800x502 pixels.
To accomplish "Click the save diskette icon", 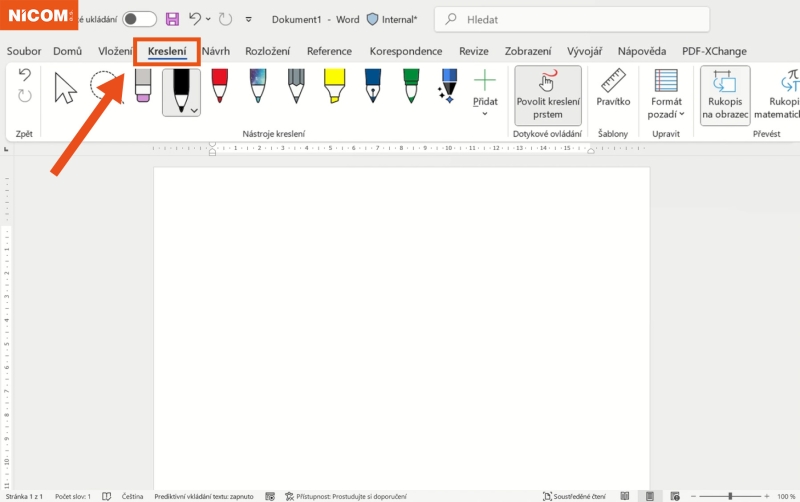I will tap(172, 19).
